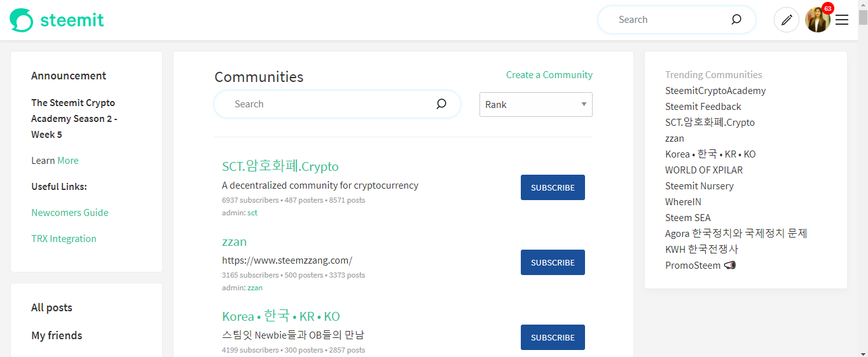This screenshot has width=868, height=357.
Task: Click the Steemit logo icon
Action: pyautogui.click(x=21, y=20)
